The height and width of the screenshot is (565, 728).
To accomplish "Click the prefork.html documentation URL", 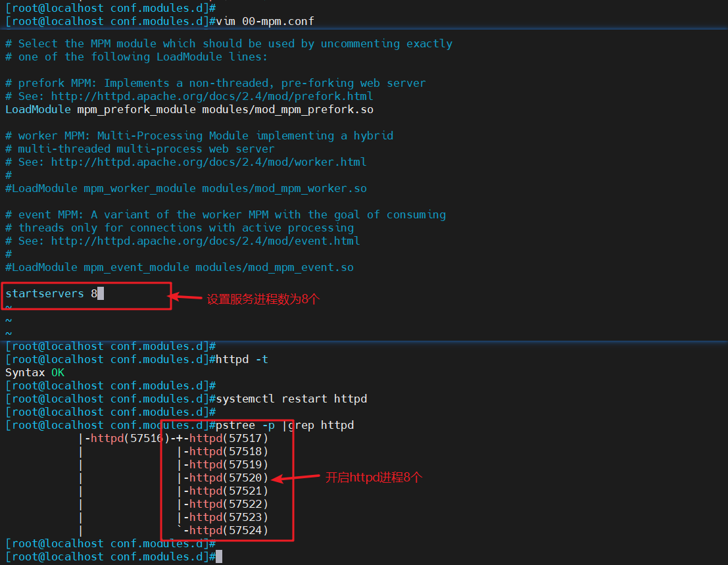I will click(x=212, y=96).
